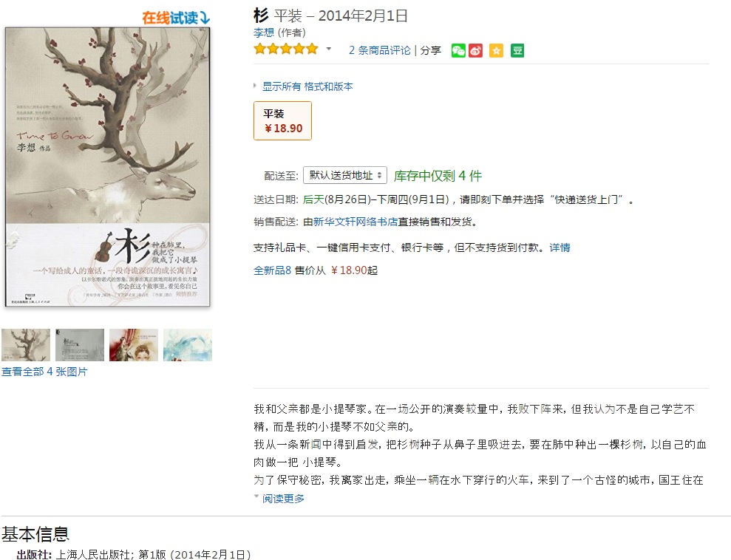The height and width of the screenshot is (560, 731).
Task: Select the first deer cover thumbnail
Action: coord(26,345)
